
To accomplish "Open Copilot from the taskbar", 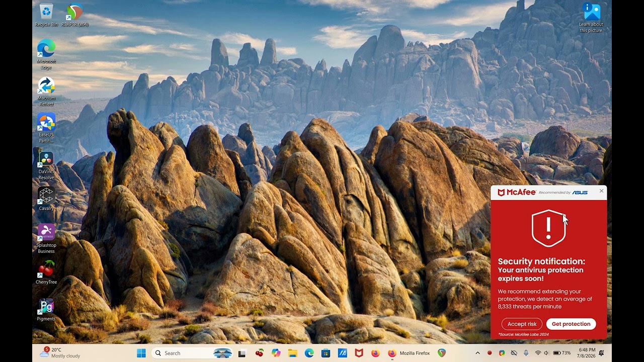I will pos(276,353).
